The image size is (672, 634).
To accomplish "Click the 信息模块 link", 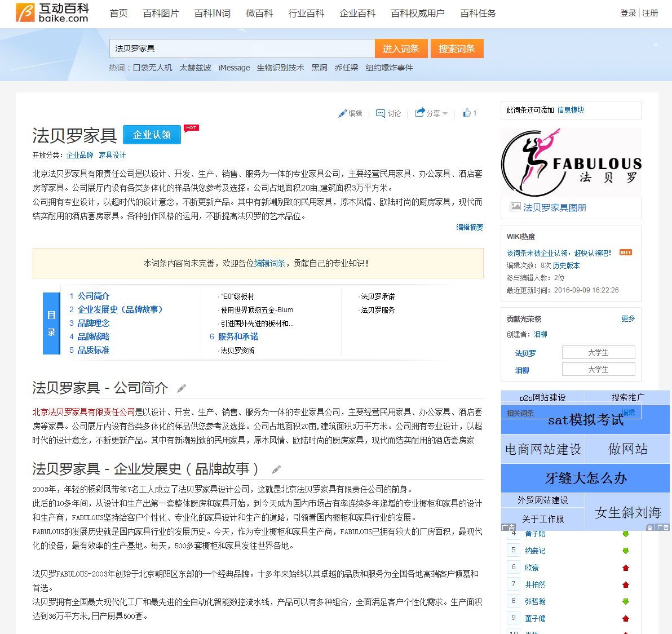I will point(571,110).
